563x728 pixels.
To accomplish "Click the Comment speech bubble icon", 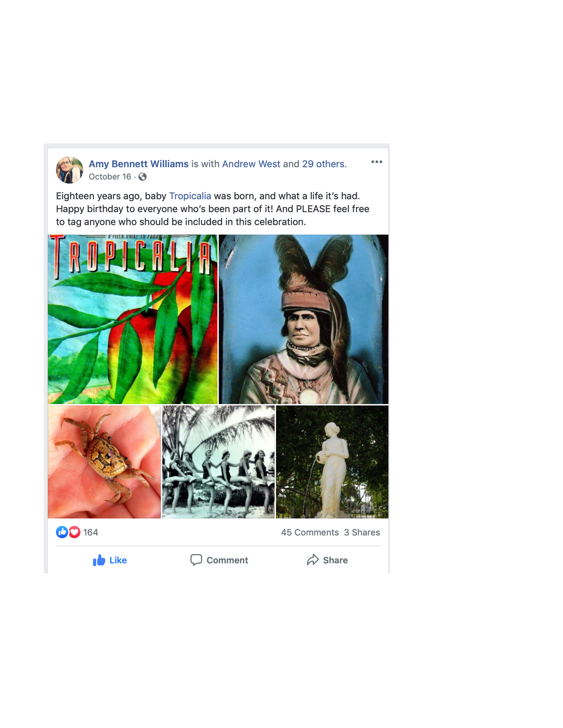I will [196, 560].
